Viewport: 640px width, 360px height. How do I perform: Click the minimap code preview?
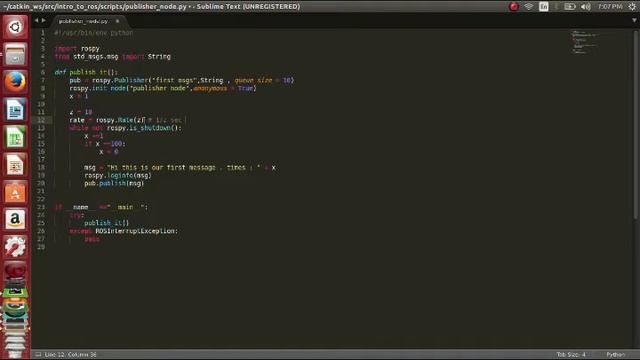(584, 42)
